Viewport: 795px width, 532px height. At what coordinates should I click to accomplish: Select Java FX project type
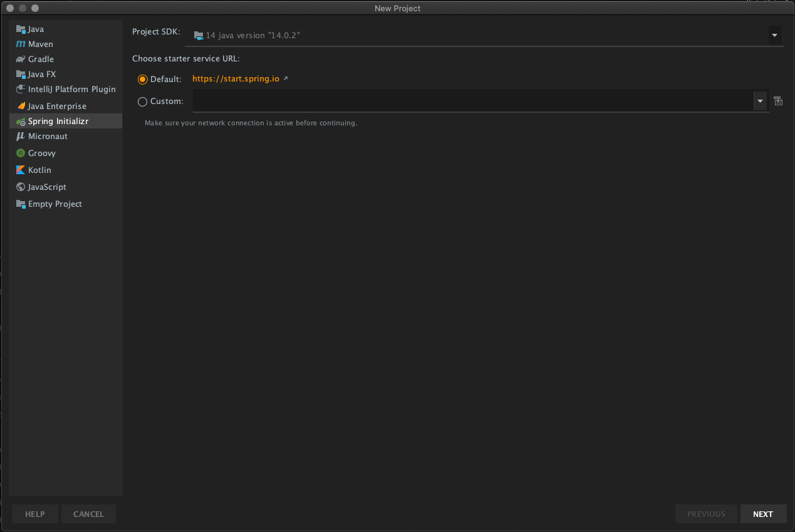click(66, 75)
